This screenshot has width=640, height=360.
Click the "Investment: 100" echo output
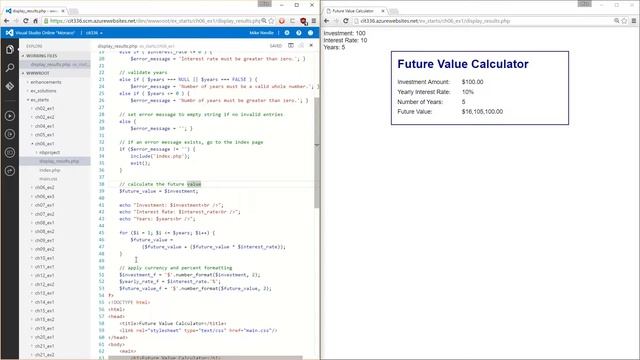(x=344, y=33)
